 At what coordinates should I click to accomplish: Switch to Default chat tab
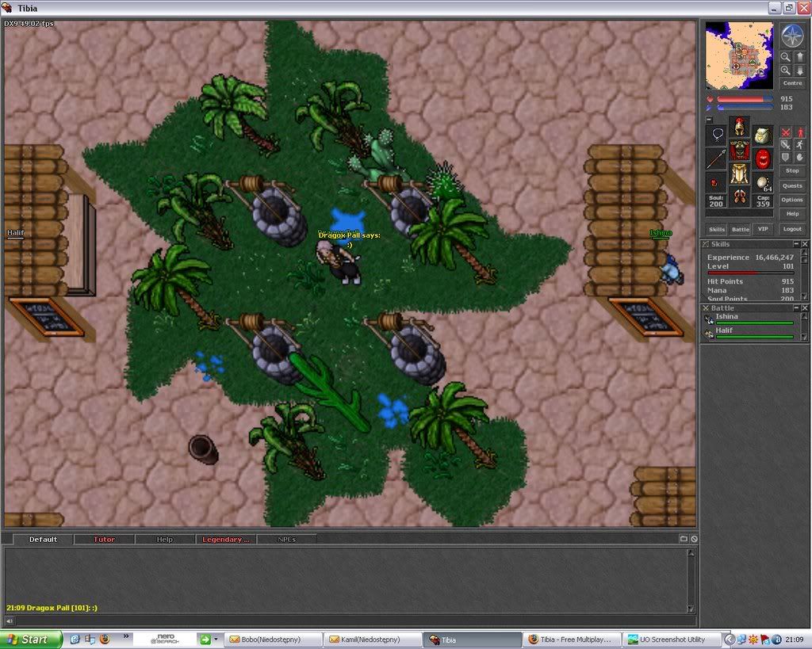[x=43, y=540]
